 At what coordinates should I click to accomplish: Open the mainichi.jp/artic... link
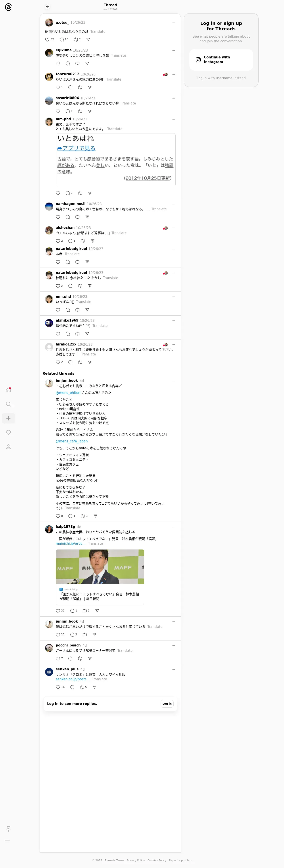tap(71, 544)
